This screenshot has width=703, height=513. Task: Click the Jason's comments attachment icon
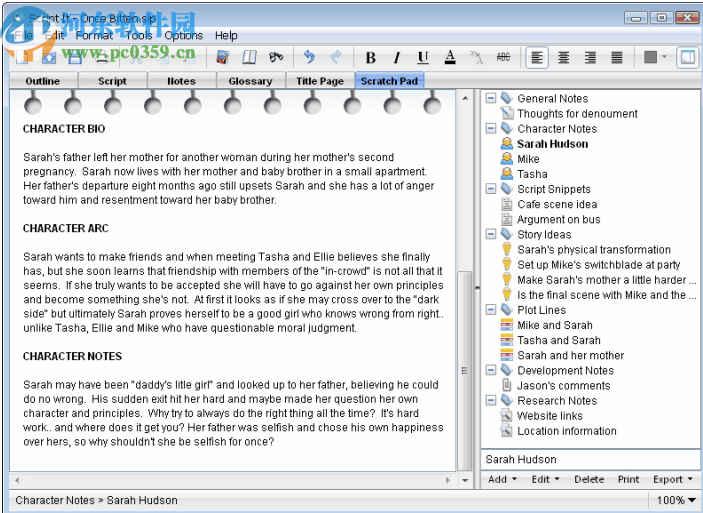click(507, 385)
